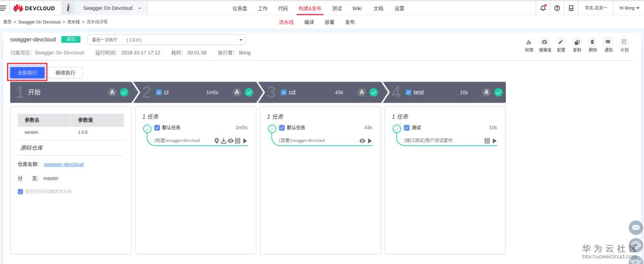The height and width of the screenshot is (264, 644).
Task: Select the 构建&发布 menu
Action: point(310,9)
